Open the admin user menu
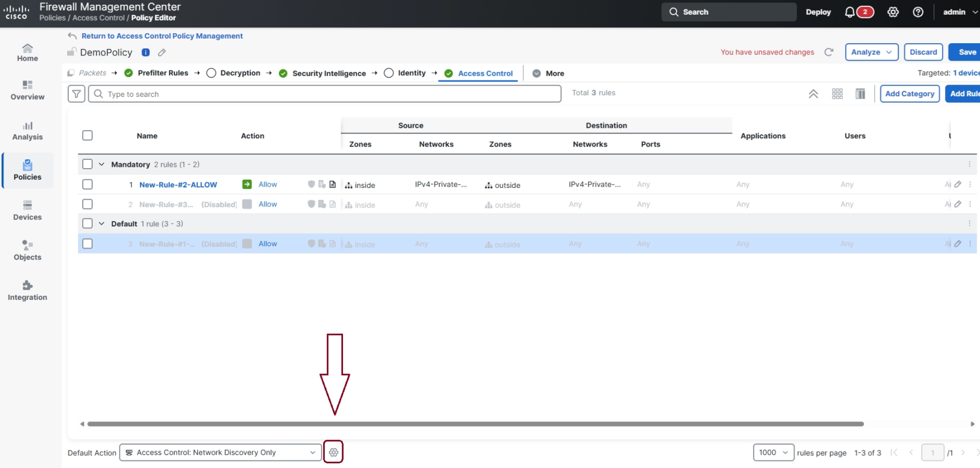 point(960,12)
